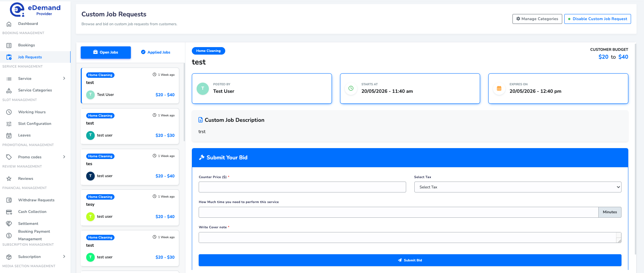
Task: Click the cover note resize handle
Action: click(x=619, y=241)
